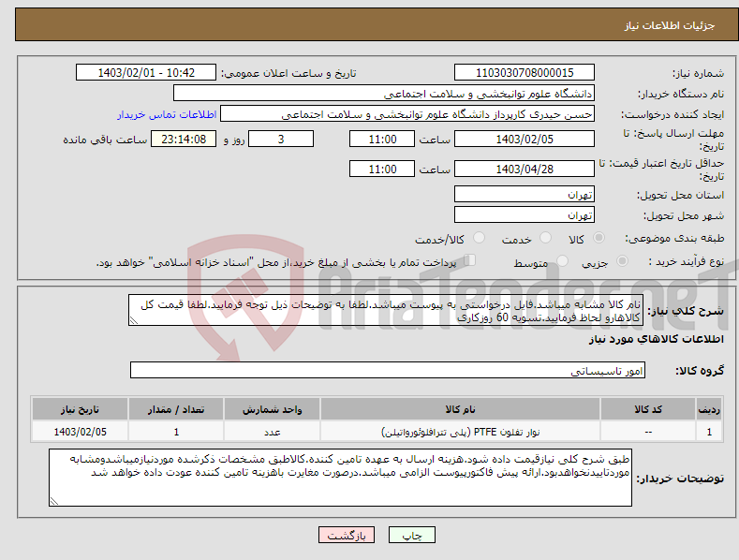The height and width of the screenshot is (560, 739).
Task: Click price validity date 1403/04/28 field
Action: point(525,169)
